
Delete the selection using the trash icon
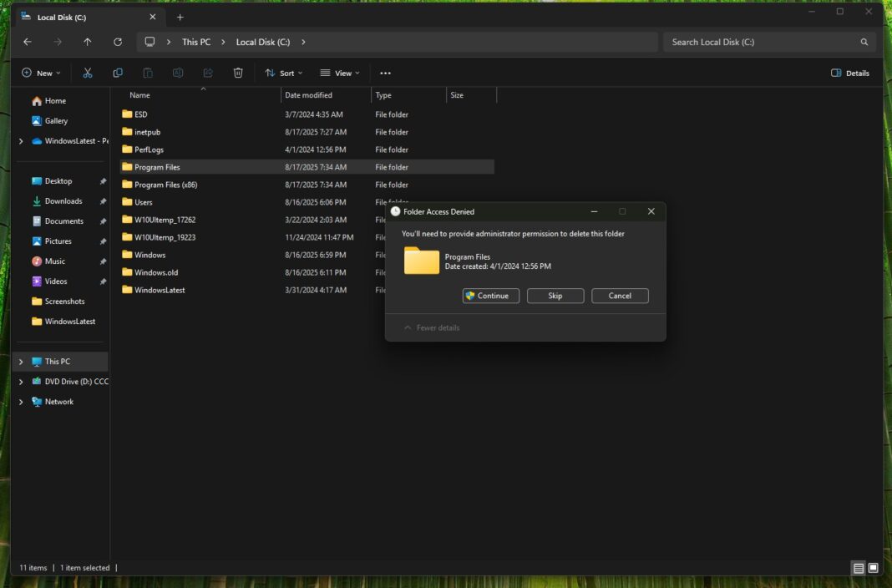tap(238, 73)
